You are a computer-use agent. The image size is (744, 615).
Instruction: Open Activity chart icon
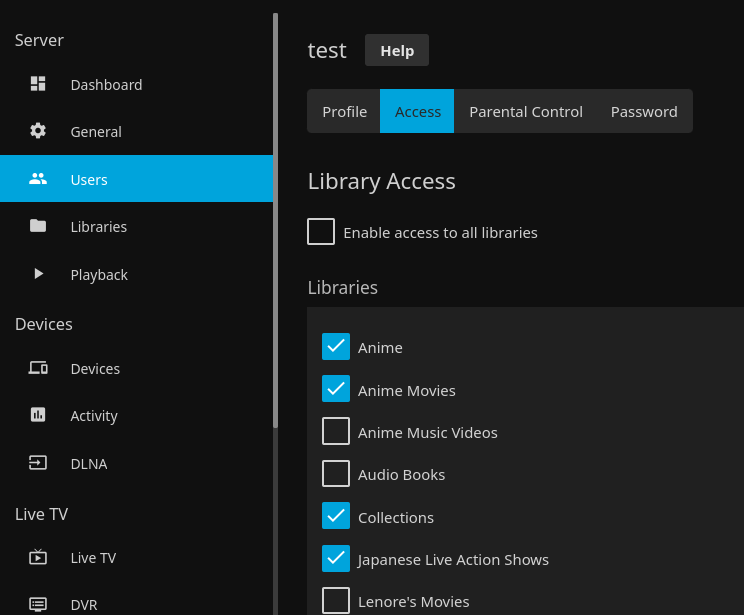[x=38, y=415]
